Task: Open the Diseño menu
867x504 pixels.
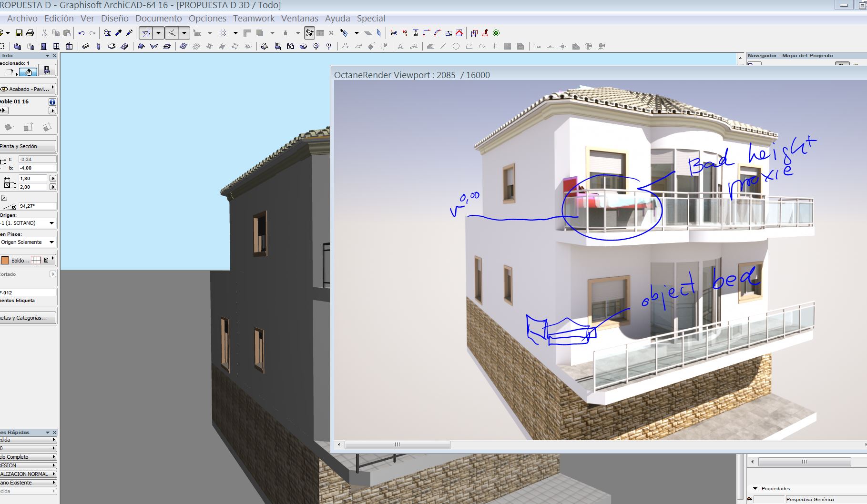Action: (114, 18)
